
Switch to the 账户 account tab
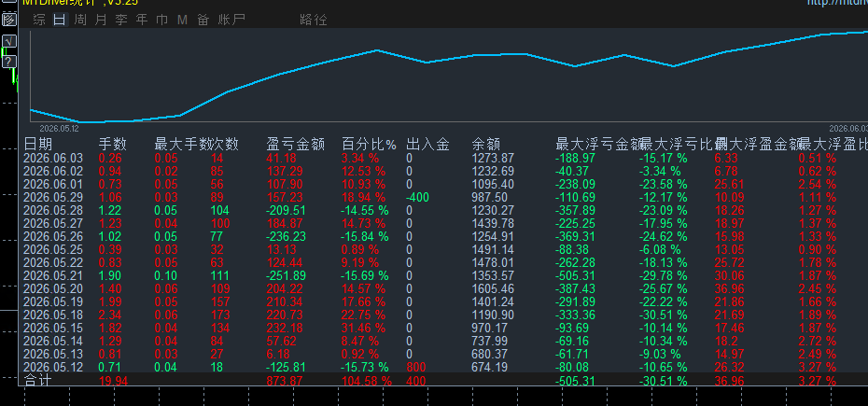231,21
